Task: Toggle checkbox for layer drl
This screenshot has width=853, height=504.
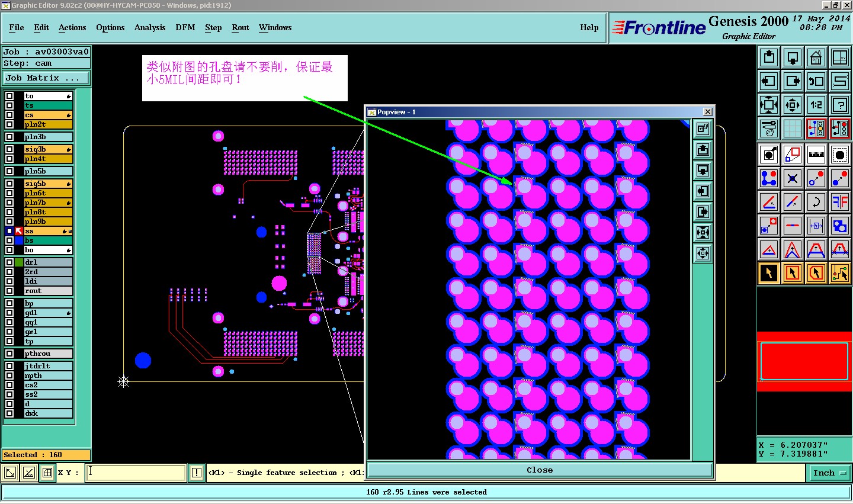Action: [x=9, y=262]
